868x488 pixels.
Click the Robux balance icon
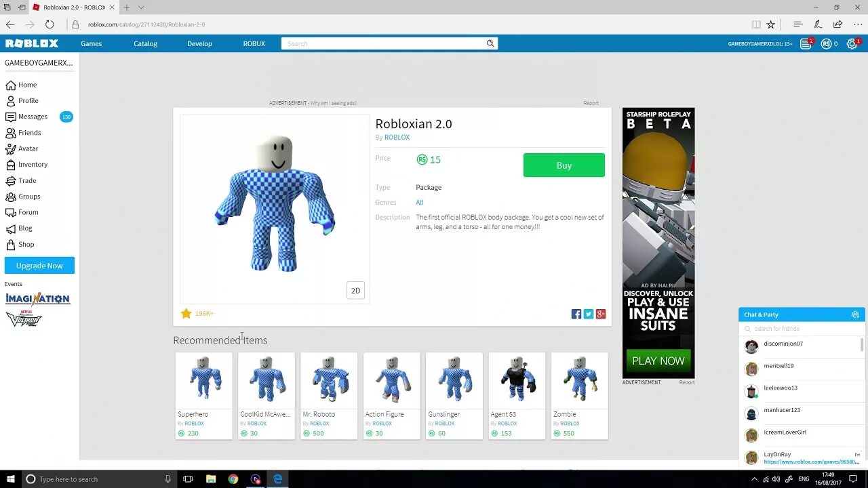pos(826,43)
